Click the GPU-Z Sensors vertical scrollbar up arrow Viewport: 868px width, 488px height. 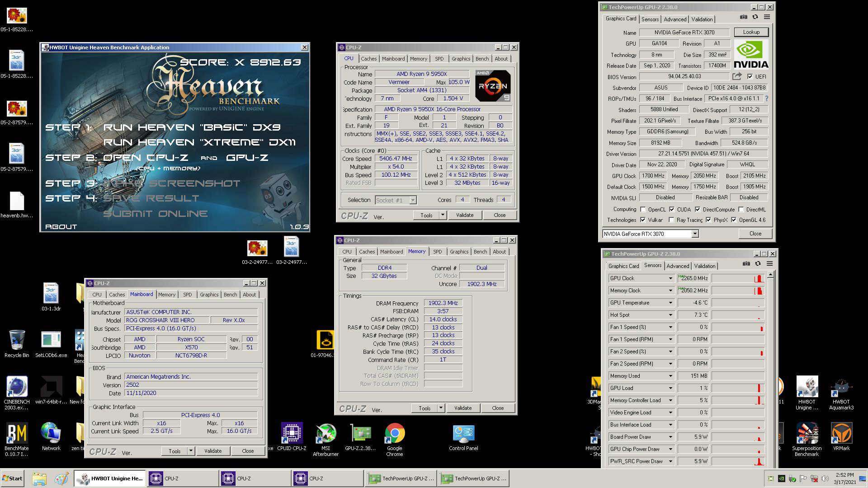click(770, 275)
